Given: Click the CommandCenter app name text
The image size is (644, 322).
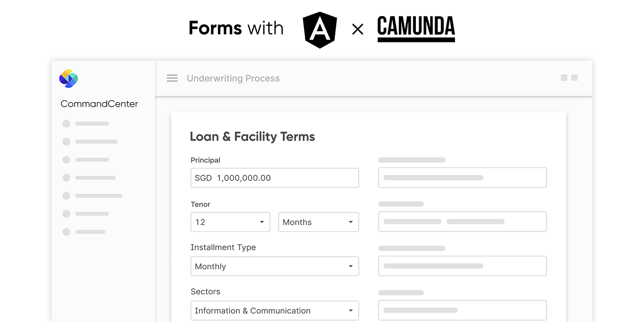Looking at the screenshot, I should coord(99,103).
